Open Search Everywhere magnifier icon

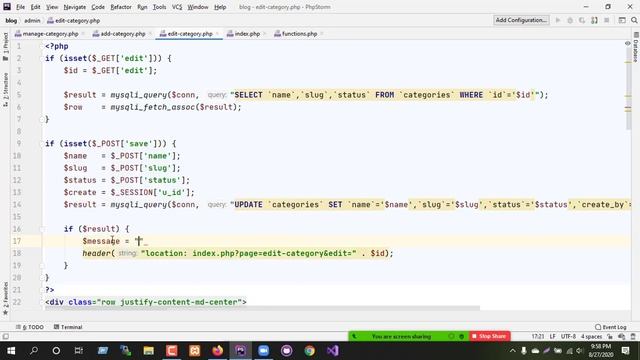[634, 20]
